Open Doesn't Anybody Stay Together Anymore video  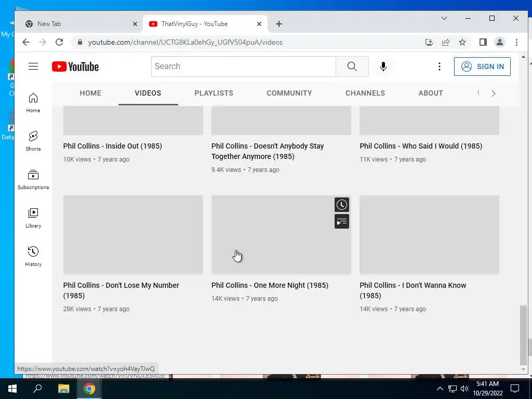click(x=268, y=151)
